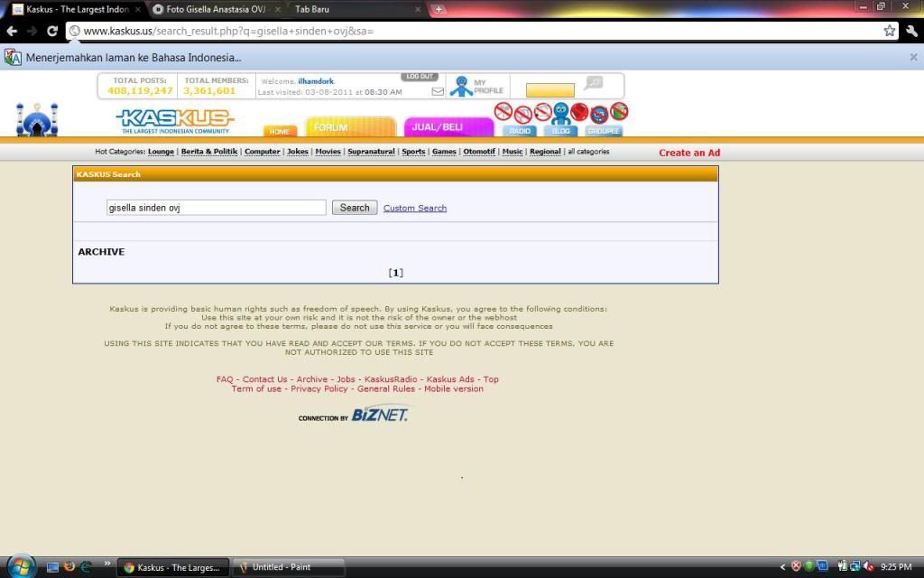The width and height of the screenshot is (924, 578).
Task: Open the Custom Search link
Action: click(x=415, y=209)
